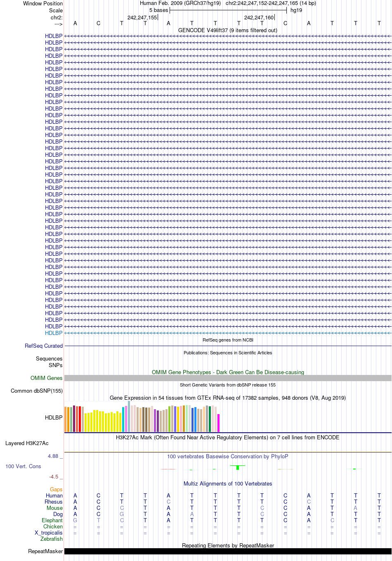Screen dimensions: 392x561
Task: Click the tallest steel-blue GTEx expression bar
Action: click(x=129, y=417)
